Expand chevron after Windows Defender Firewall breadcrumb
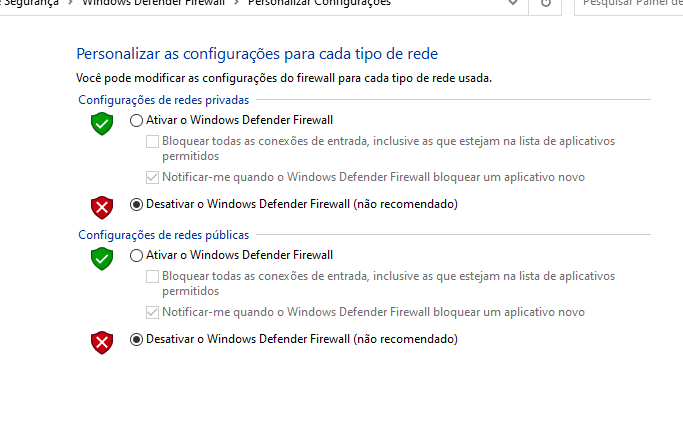 click(237, 3)
